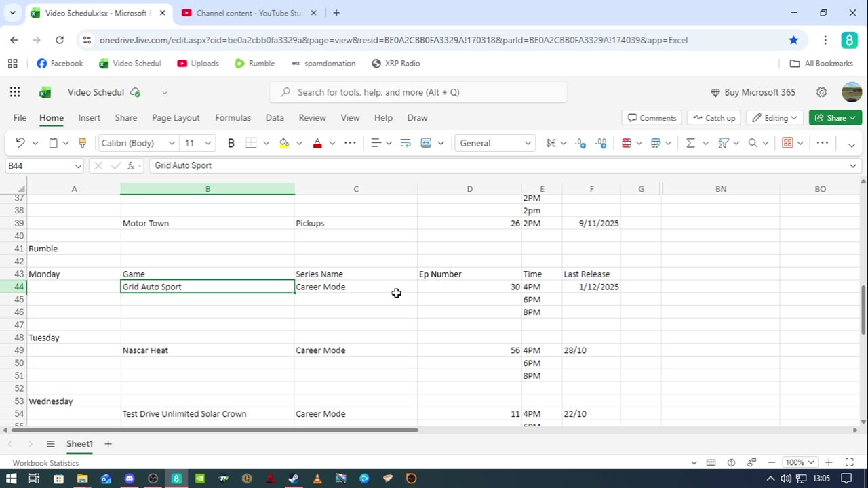Undo the last action in Excel
Screen dimensions: 868x488
click(20, 143)
